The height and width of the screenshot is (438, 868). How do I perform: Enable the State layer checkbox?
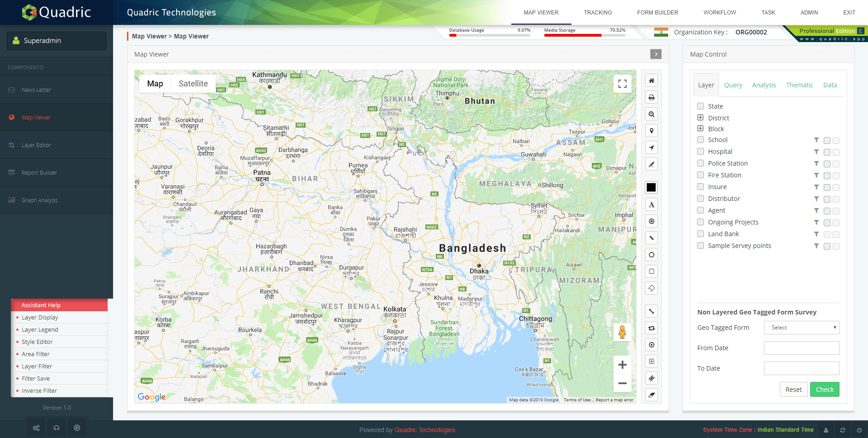(x=700, y=106)
